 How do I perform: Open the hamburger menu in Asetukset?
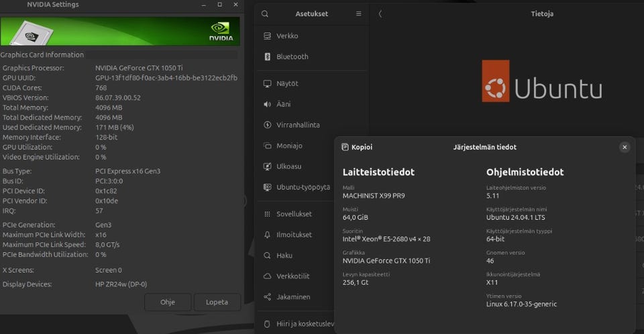[x=358, y=13]
